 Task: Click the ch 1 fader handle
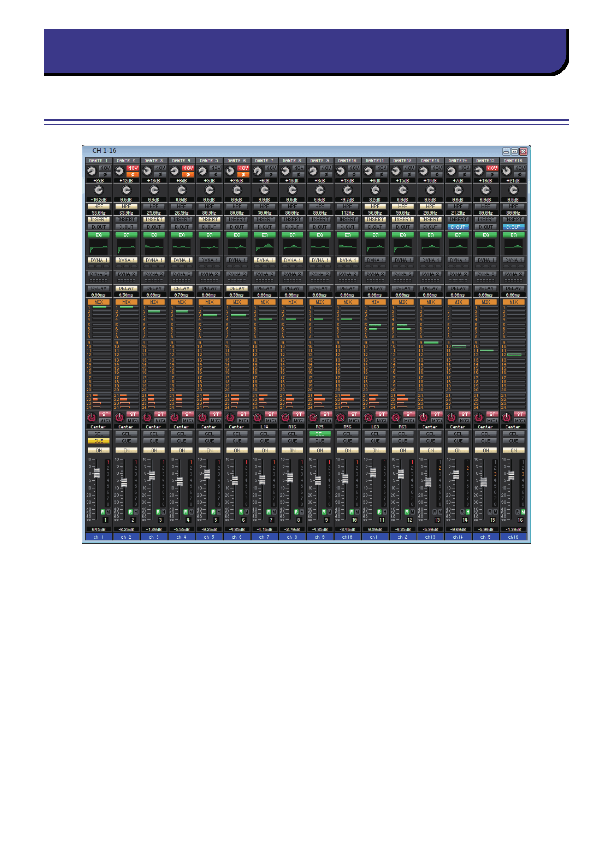point(96,473)
